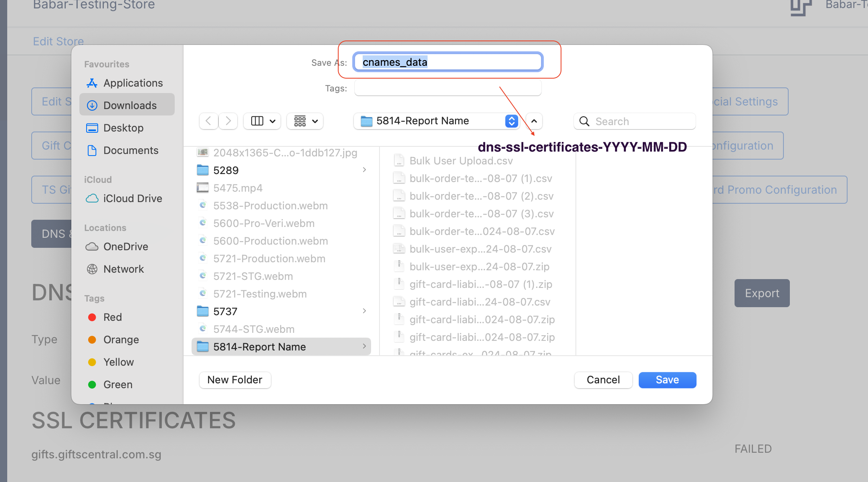This screenshot has height=482, width=868.
Task: Change view via the column view button
Action: coord(262,121)
